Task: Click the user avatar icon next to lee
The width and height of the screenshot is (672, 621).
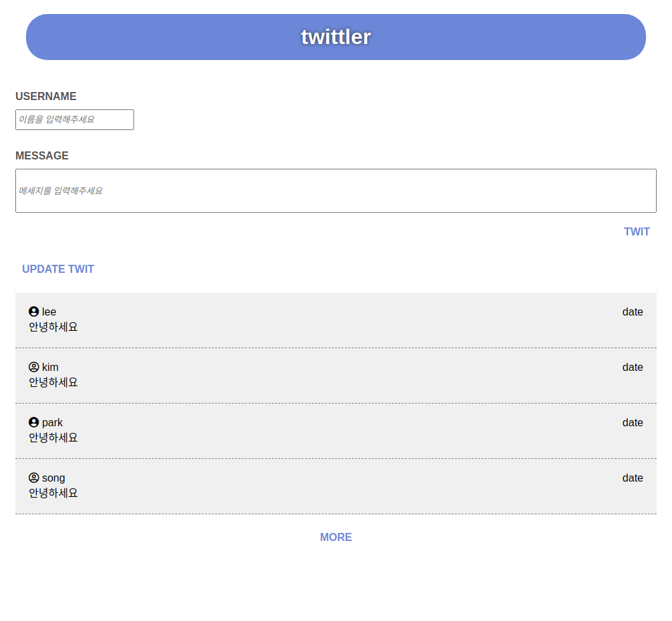Action: click(34, 312)
